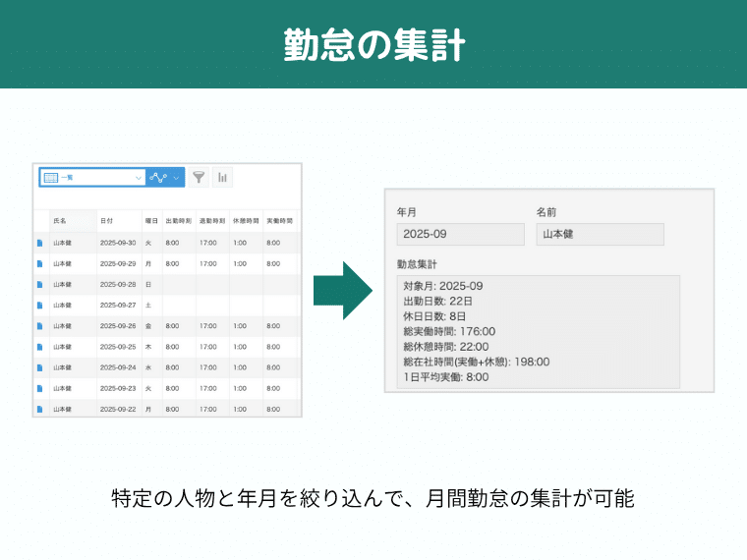Click the 休日日数: 8日 line
The image size is (747, 560).
[434, 316]
